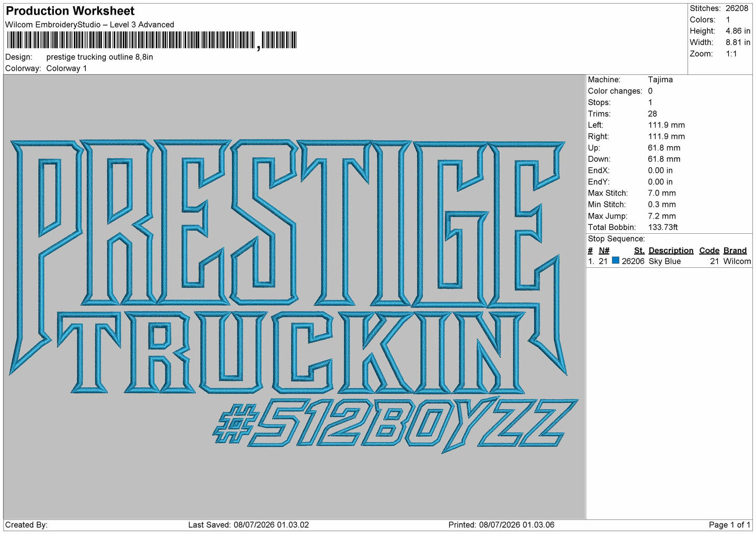This screenshot has height=534, width=756.
Task: Click the embroidery design preview image
Action: tap(294, 297)
